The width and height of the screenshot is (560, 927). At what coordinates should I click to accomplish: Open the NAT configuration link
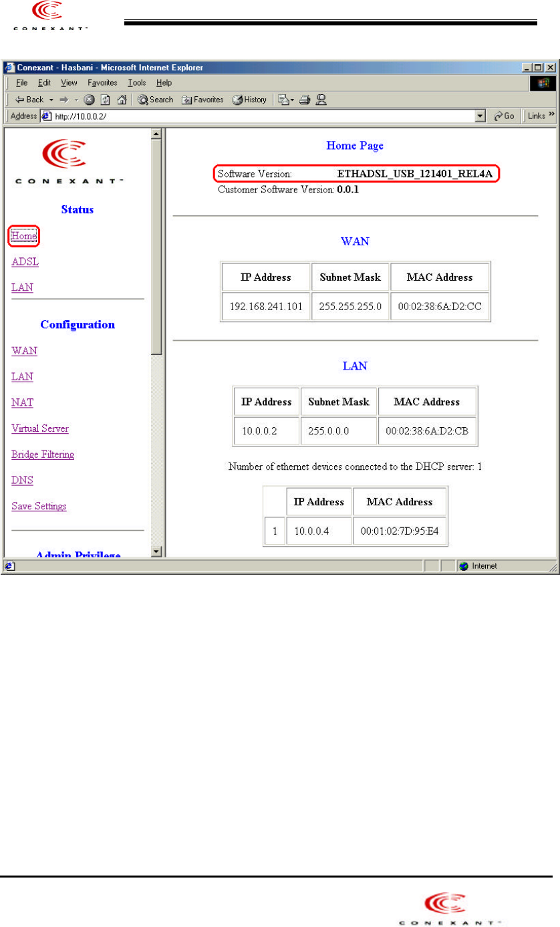coord(22,402)
